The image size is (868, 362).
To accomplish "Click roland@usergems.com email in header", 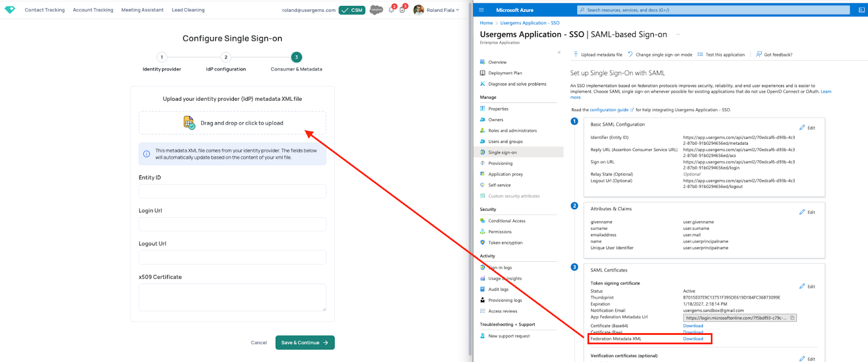I will coord(309,10).
